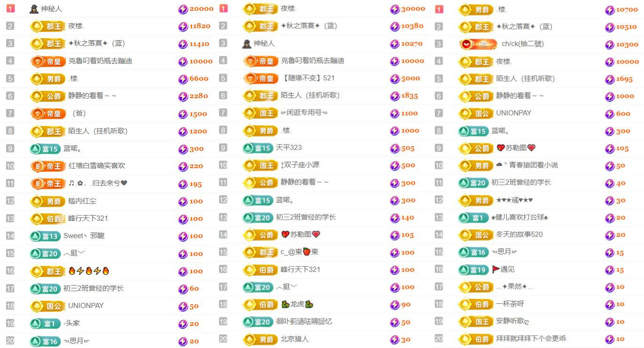The width and height of the screenshot is (644, 348).
Task: Click the 神 badge beside ch/ck(抽二號)
Action: pyautogui.click(x=478, y=44)
